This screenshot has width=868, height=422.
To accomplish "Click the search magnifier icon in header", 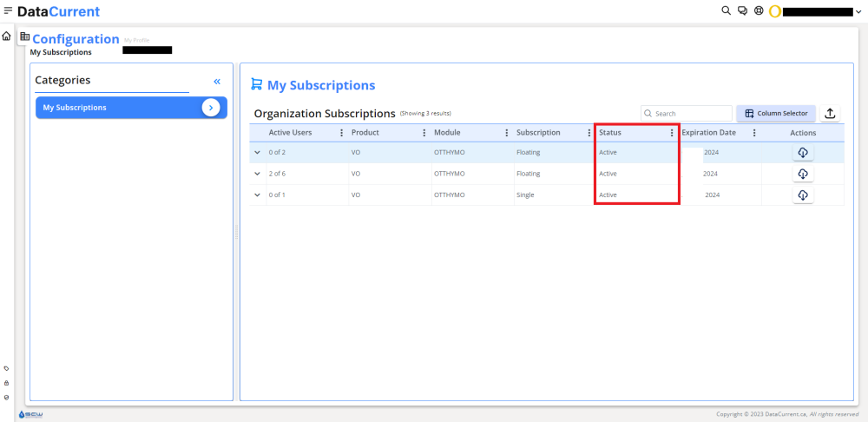I will pos(727,10).
